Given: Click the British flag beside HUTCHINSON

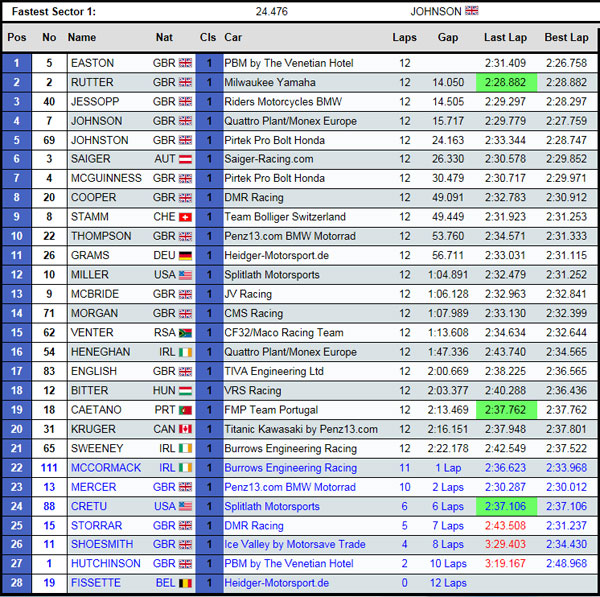Looking at the screenshot, I should 185,564.
